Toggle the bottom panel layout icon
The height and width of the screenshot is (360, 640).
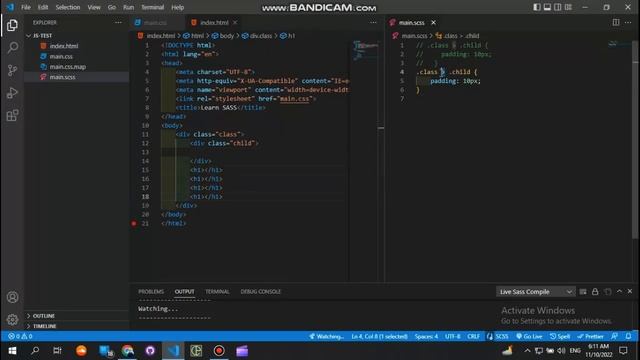[547, 7]
